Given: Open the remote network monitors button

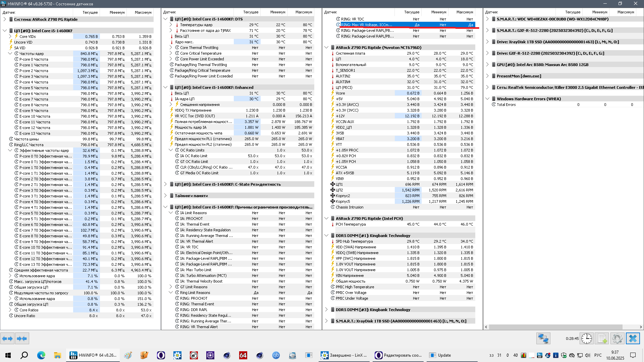Looking at the screenshot, I should [x=543, y=339].
